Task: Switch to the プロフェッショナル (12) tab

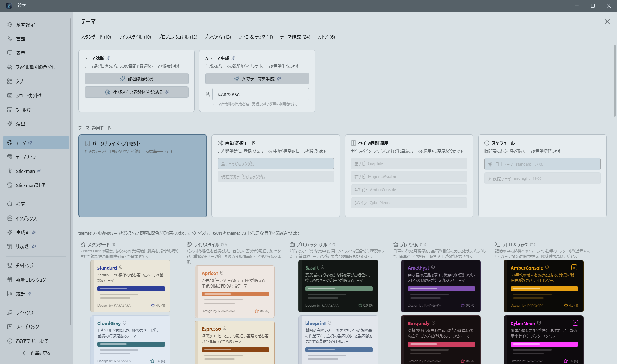Action: 178,37
